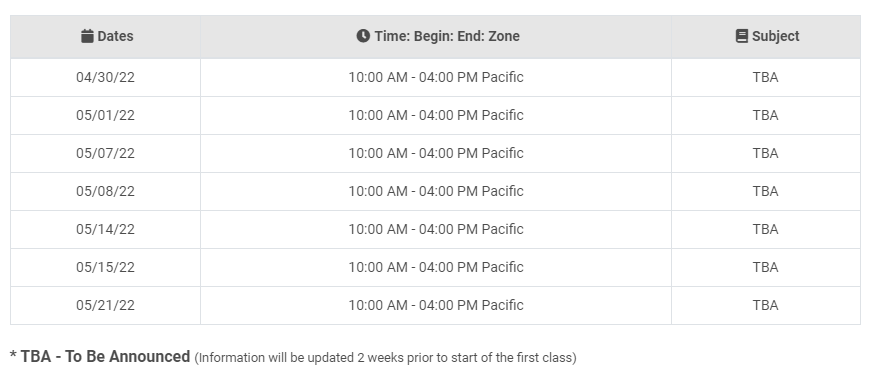The height and width of the screenshot is (370, 874).
Task: Click the calendar icon beside Dates
Action: tap(87, 36)
